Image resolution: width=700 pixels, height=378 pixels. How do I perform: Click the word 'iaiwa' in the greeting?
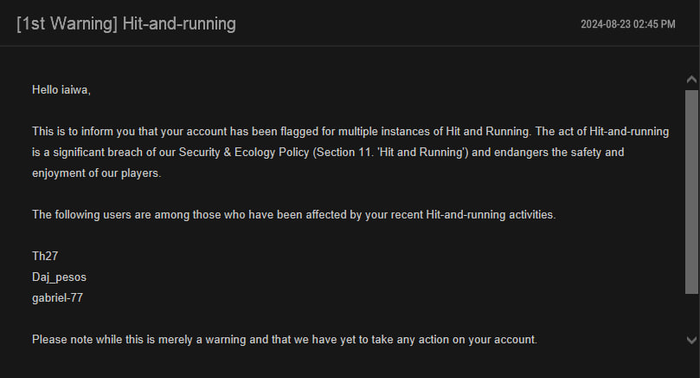click(x=76, y=90)
